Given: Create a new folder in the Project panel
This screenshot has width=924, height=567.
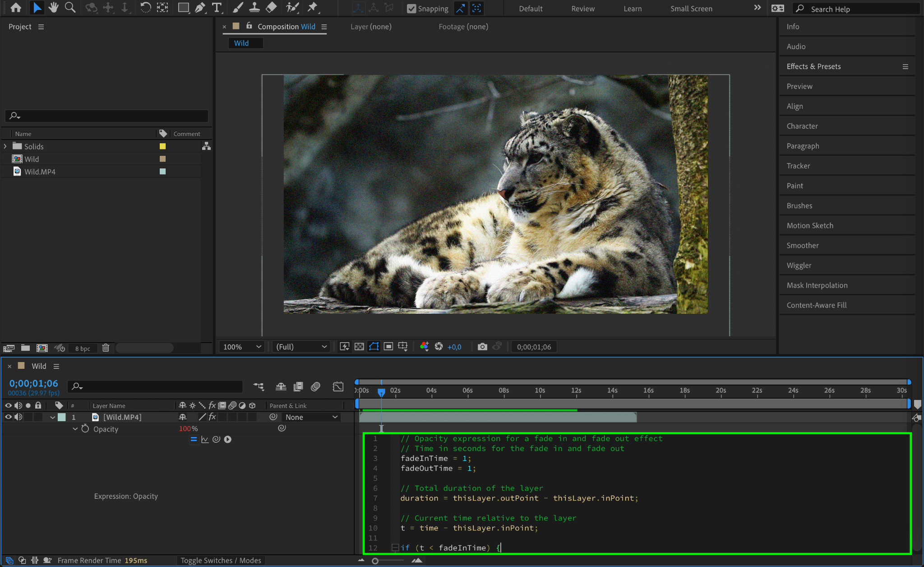Looking at the screenshot, I should coord(25,348).
